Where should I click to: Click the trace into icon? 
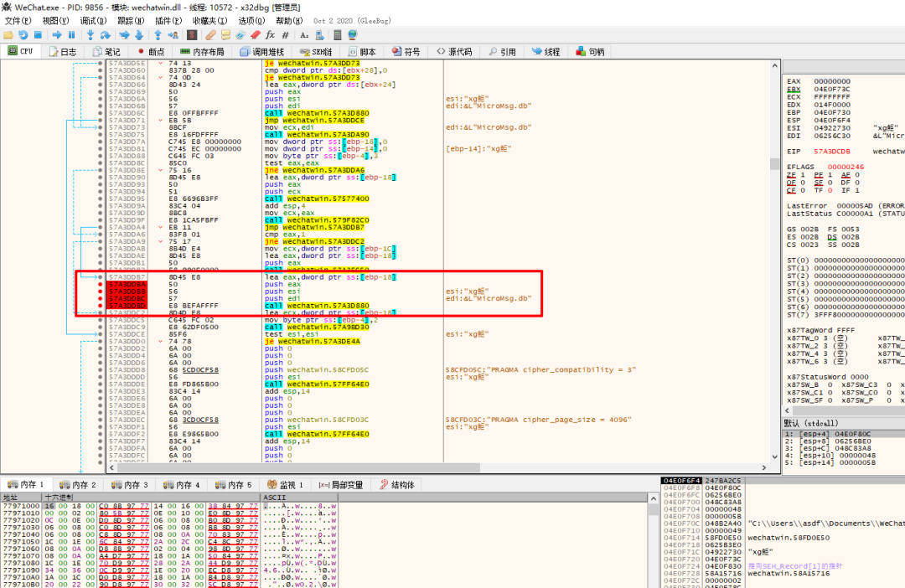pyautogui.click(x=124, y=35)
